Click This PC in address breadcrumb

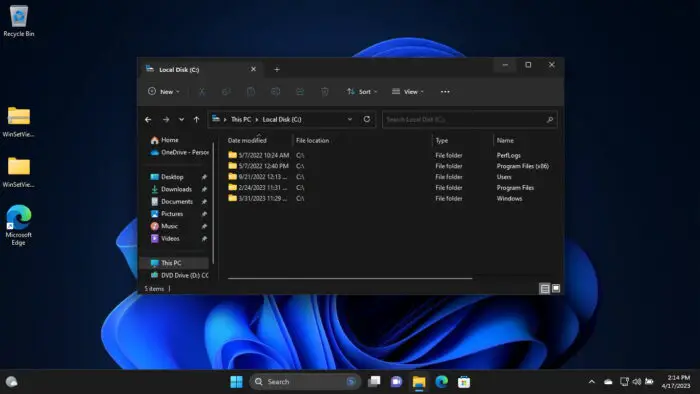click(241, 120)
